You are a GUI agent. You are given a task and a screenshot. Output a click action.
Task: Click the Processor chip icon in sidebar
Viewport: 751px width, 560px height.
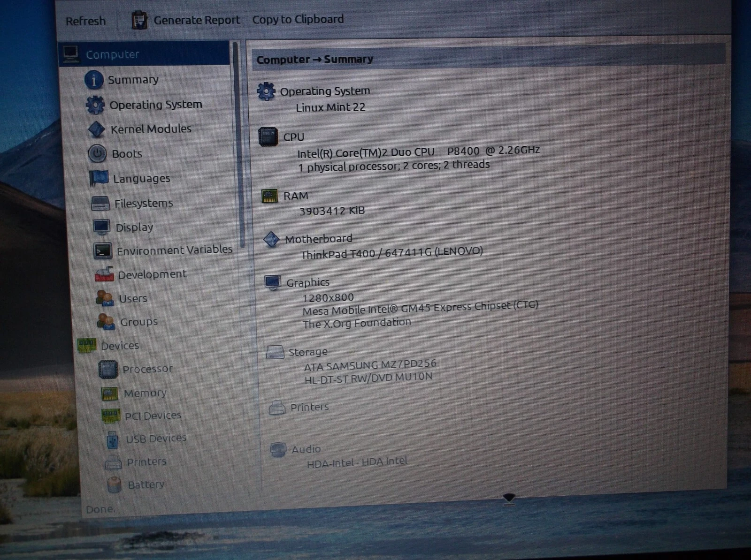[108, 370]
